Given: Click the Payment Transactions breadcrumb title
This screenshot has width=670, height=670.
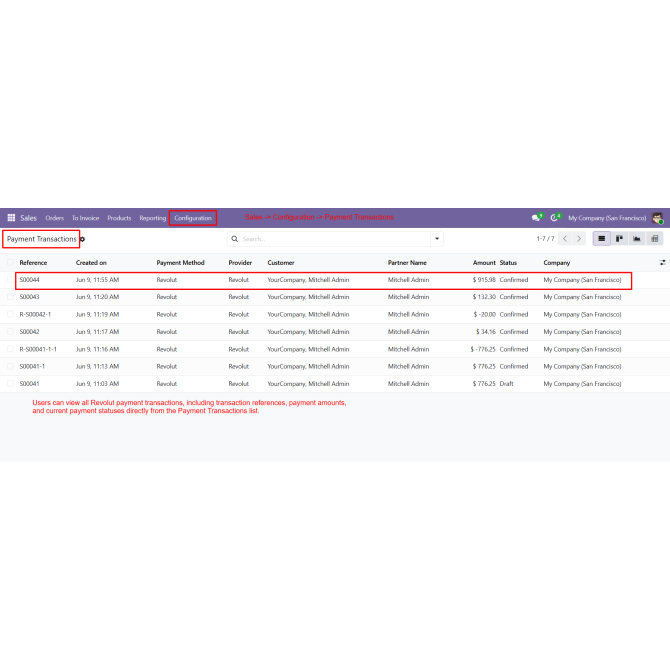Looking at the screenshot, I should click(x=41, y=239).
